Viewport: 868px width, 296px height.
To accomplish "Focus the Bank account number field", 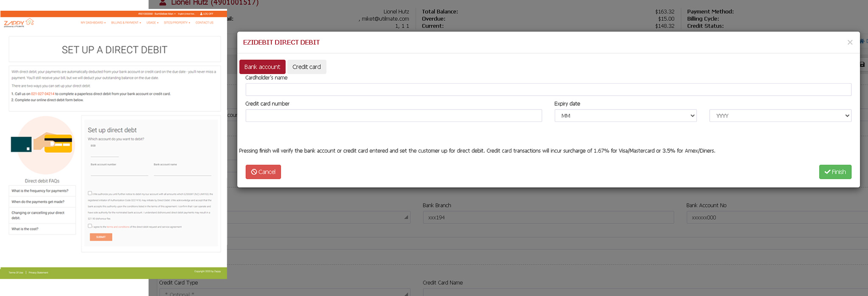I will coord(119,172).
